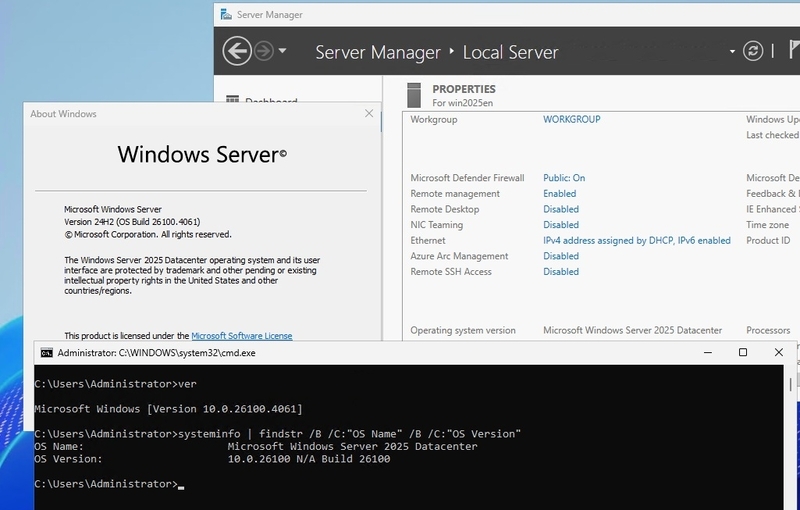The width and height of the screenshot is (800, 510).
Task: Refresh Server Manager with circular refresh icon
Action: tap(753, 51)
